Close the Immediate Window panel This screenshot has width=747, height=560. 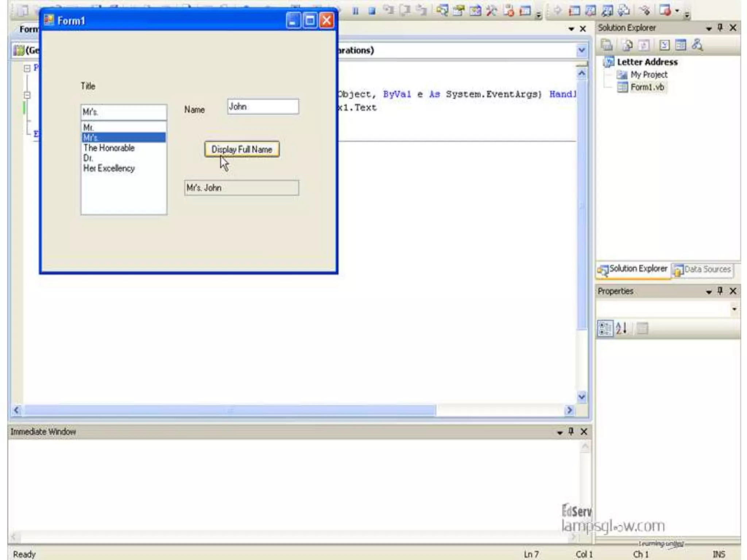pyautogui.click(x=584, y=431)
